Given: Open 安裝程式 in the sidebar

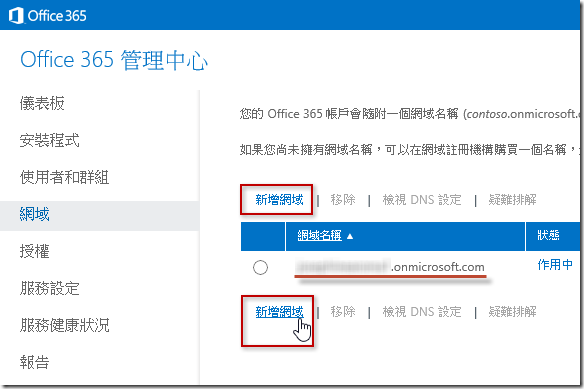Looking at the screenshot, I should coord(50,140).
